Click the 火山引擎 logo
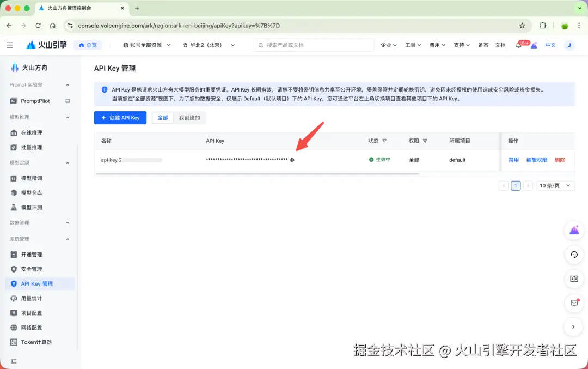Viewport: 588px width, 369px height. (x=46, y=45)
